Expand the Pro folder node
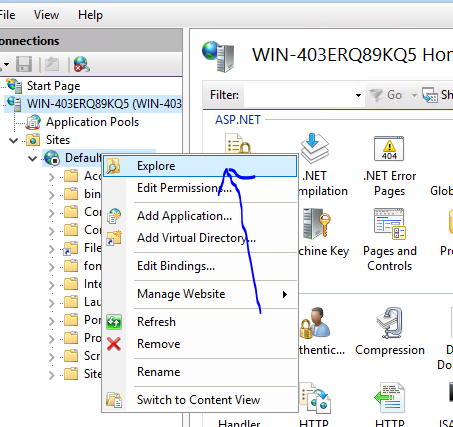The height and width of the screenshot is (427, 453). click(x=51, y=339)
